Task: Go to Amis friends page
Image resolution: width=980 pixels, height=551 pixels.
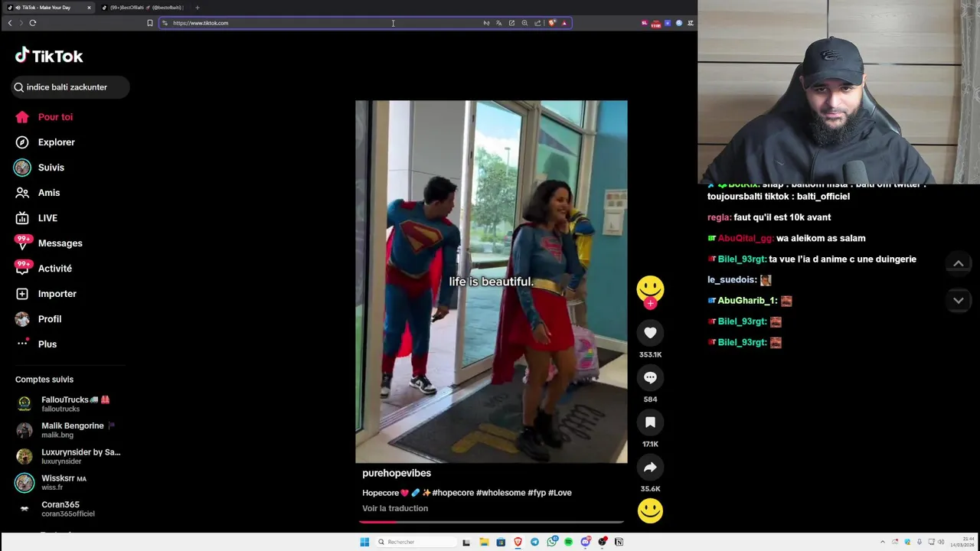Action: click(38, 193)
